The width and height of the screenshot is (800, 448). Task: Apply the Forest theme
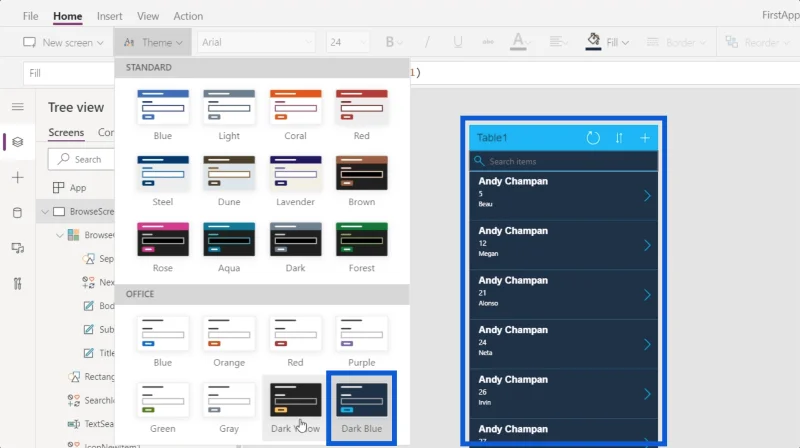(x=362, y=247)
